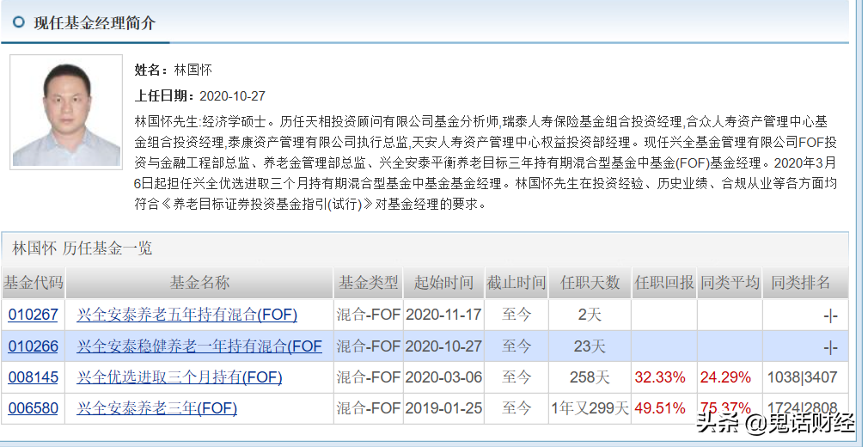This screenshot has width=868, height=447.
Task: Click tenure cell showing 1年又299天
Action: [590, 408]
